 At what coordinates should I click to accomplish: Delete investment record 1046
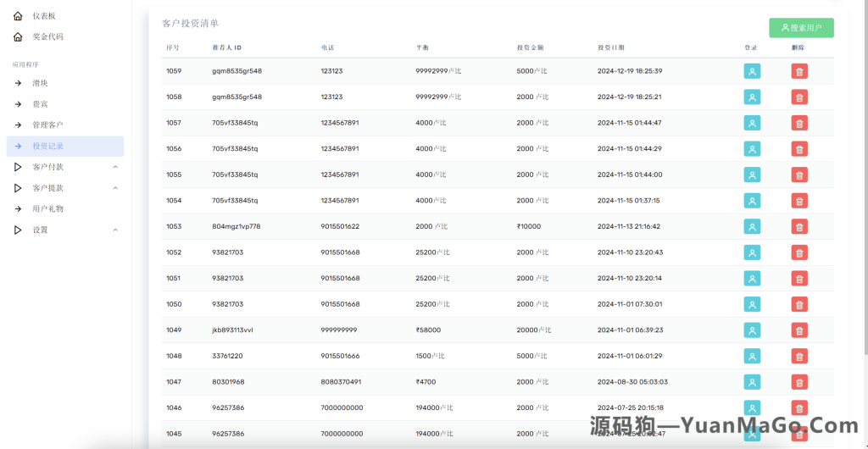pyautogui.click(x=799, y=408)
